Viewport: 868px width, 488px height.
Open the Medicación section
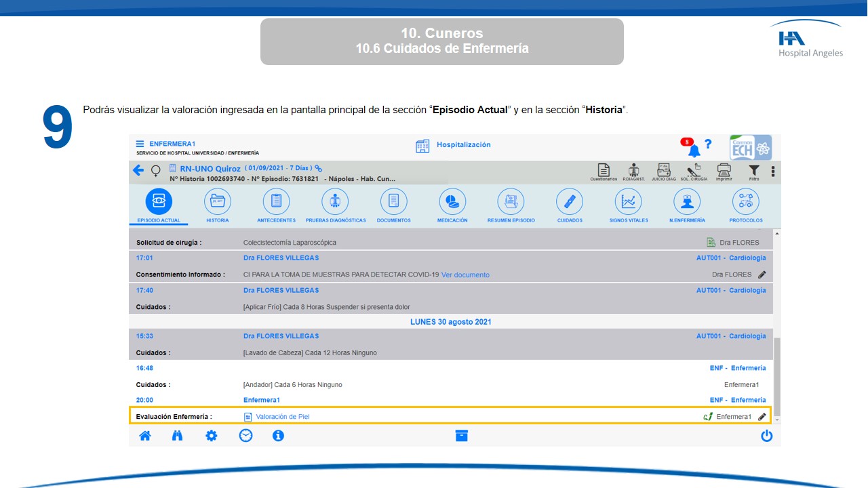pyautogui.click(x=452, y=206)
